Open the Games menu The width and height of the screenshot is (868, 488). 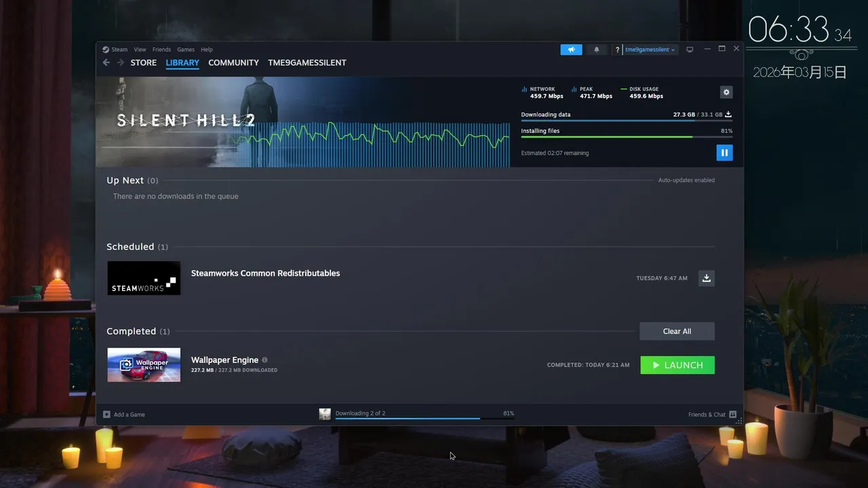pyautogui.click(x=186, y=49)
